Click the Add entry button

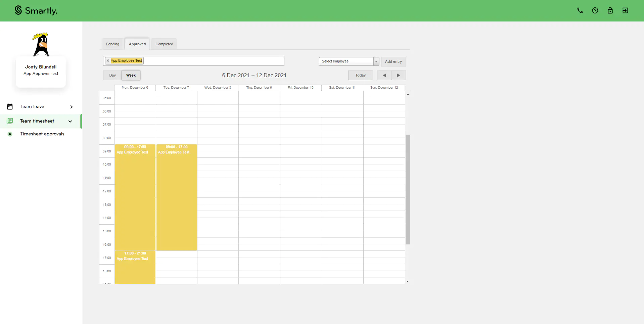point(393,61)
